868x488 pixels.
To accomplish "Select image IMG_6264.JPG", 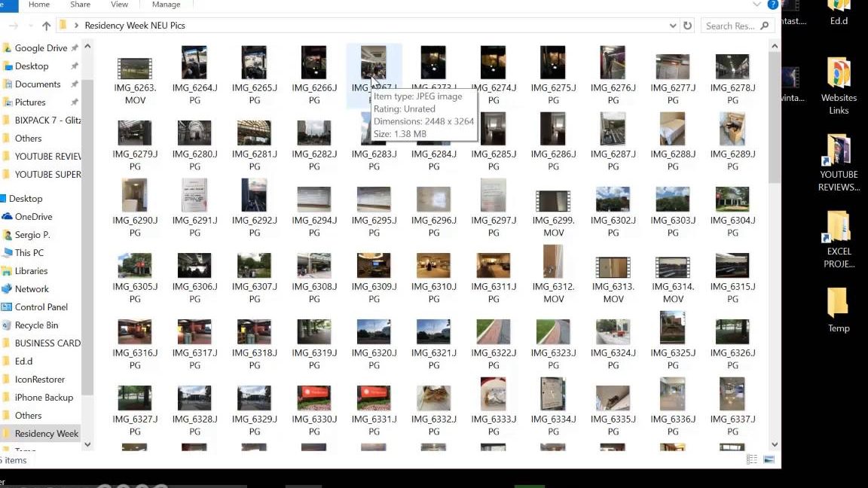I will point(195,76).
